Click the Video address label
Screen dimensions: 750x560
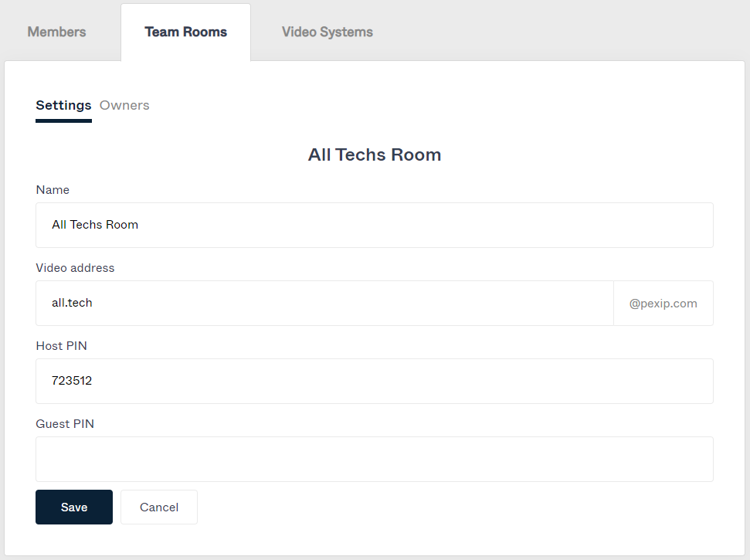[75, 268]
